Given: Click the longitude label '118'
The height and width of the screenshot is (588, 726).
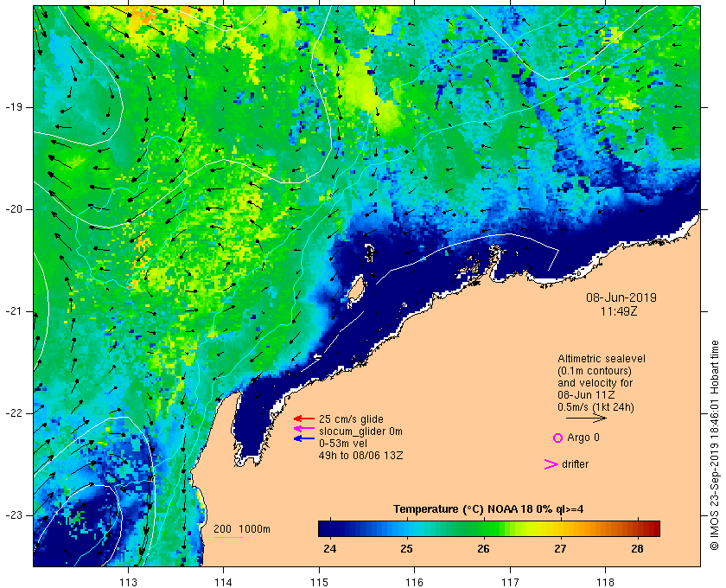Looking at the screenshot, I should 606,583.
